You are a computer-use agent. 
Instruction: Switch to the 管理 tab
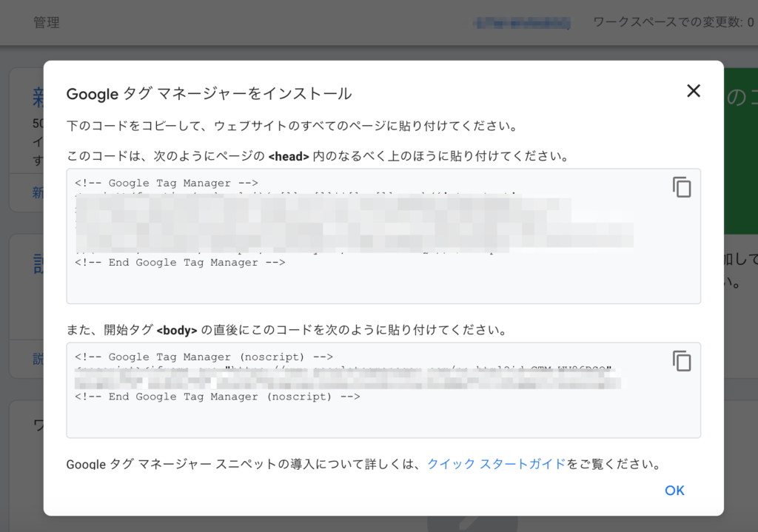(x=47, y=22)
